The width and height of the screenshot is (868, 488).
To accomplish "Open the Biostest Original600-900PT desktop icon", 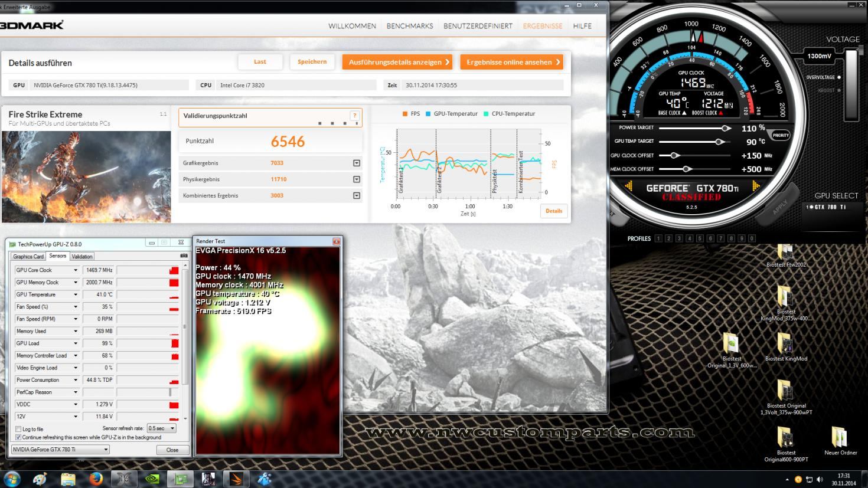I will click(786, 444).
